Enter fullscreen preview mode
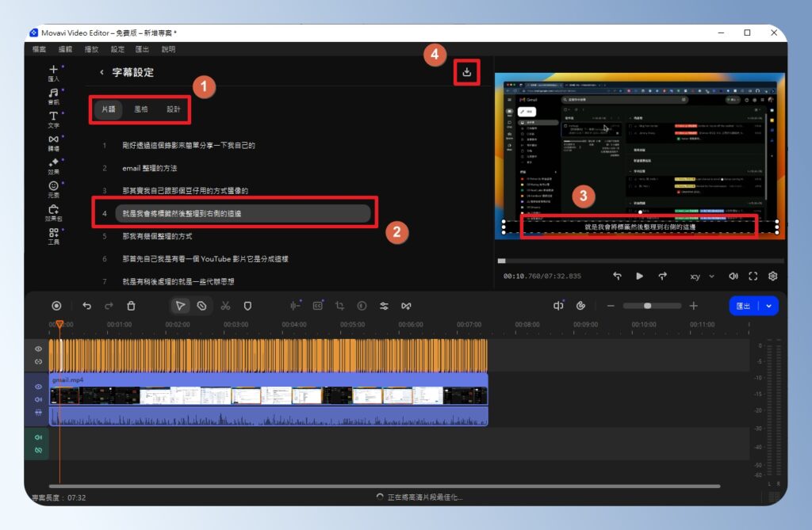The height and width of the screenshot is (530, 812). coord(753,276)
